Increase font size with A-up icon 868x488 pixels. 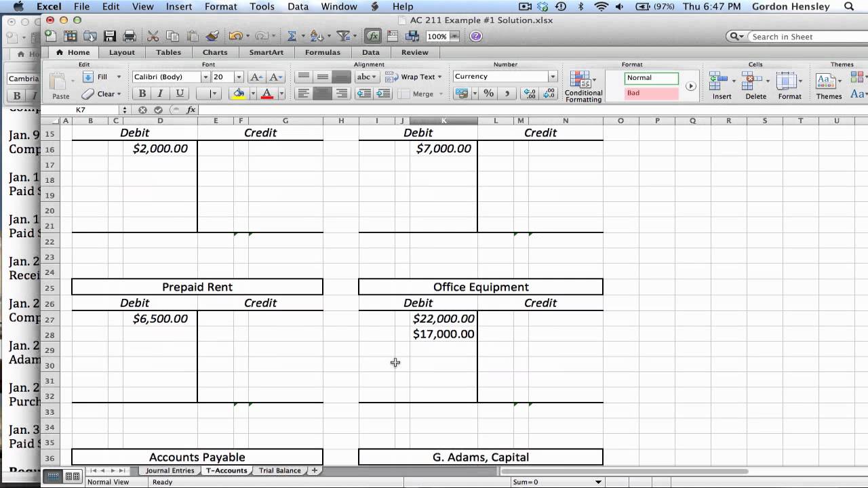click(256, 77)
